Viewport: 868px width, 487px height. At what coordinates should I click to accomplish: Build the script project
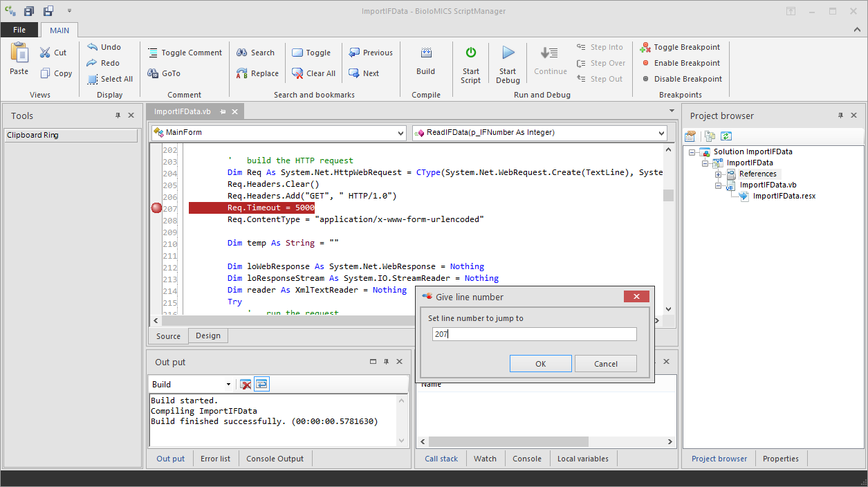click(426, 61)
